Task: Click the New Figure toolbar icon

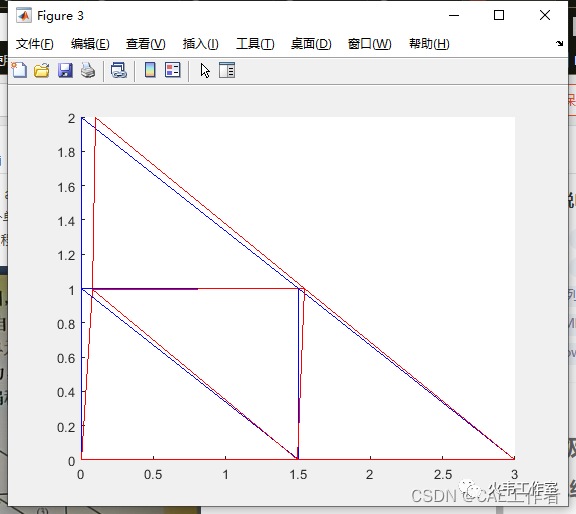Action: click(x=19, y=70)
